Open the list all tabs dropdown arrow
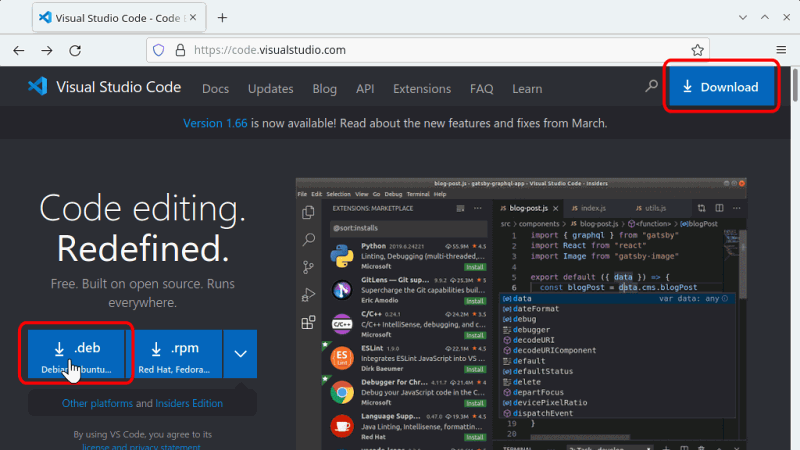 point(741,18)
